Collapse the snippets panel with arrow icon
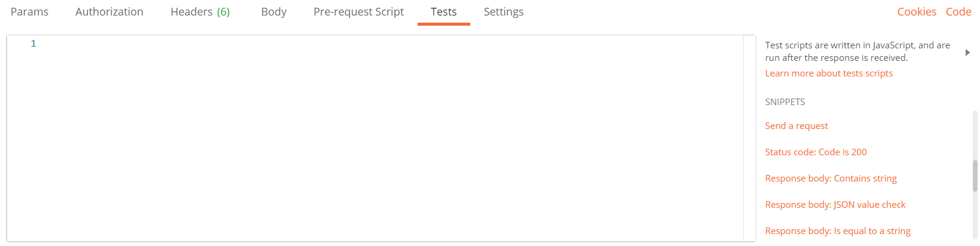980x246 pixels. 967,53
